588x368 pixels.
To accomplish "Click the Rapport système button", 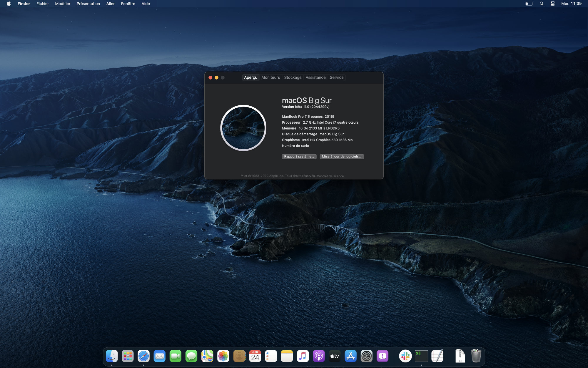I will [299, 157].
